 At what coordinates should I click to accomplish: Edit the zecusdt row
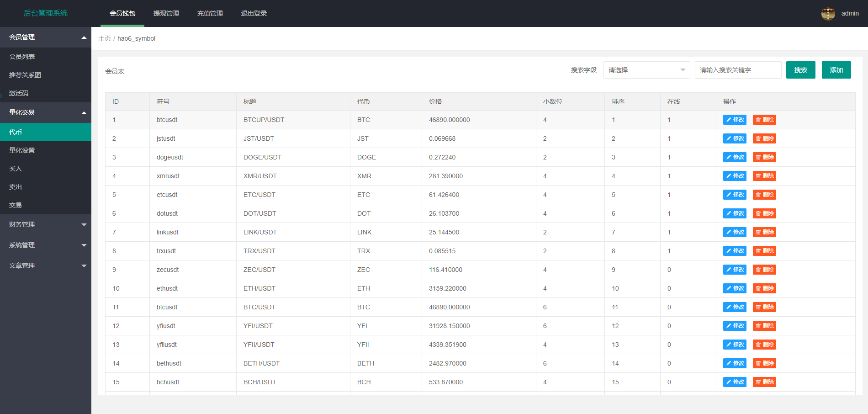(x=735, y=270)
